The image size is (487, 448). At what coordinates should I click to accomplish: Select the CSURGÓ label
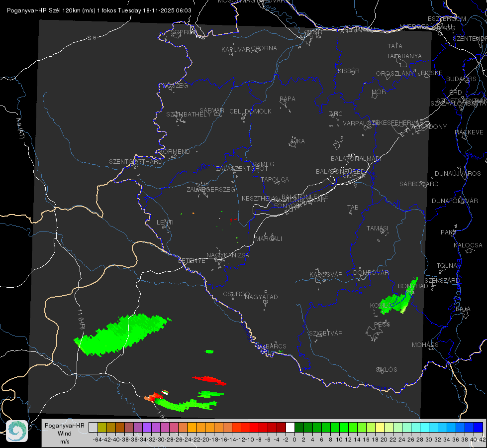pyautogui.click(x=236, y=294)
